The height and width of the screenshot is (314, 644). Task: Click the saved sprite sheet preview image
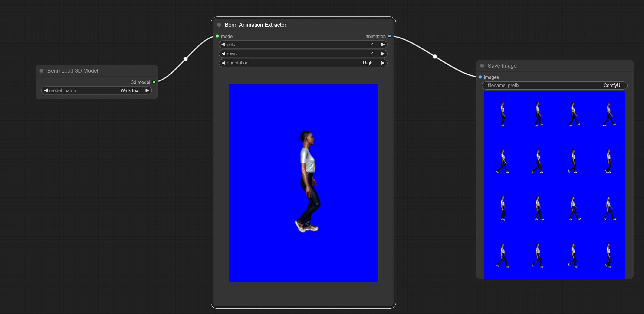[x=554, y=185]
